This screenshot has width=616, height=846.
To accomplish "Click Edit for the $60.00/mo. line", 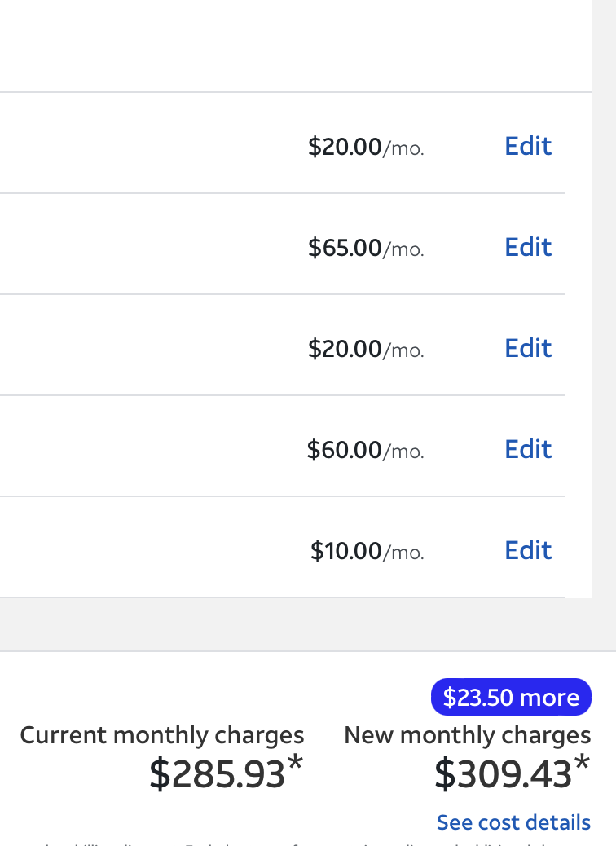I will coord(528,449).
